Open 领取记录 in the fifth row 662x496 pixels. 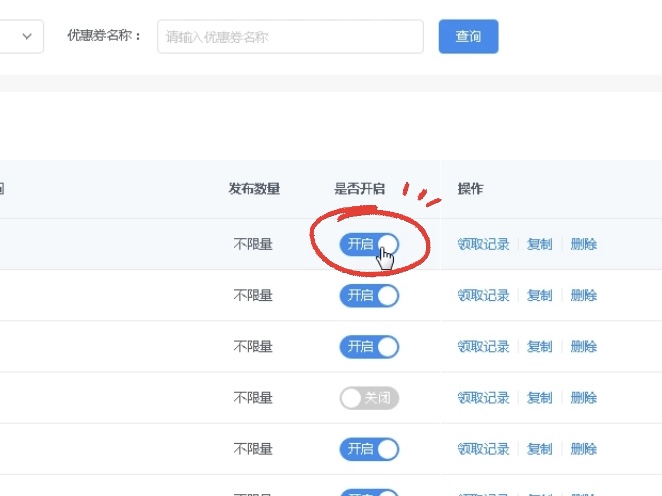[483, 449]
